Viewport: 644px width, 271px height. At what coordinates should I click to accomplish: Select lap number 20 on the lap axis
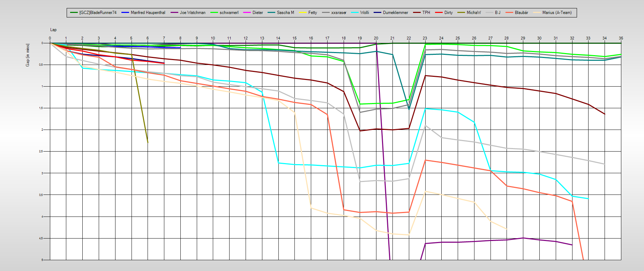(376, 38)
